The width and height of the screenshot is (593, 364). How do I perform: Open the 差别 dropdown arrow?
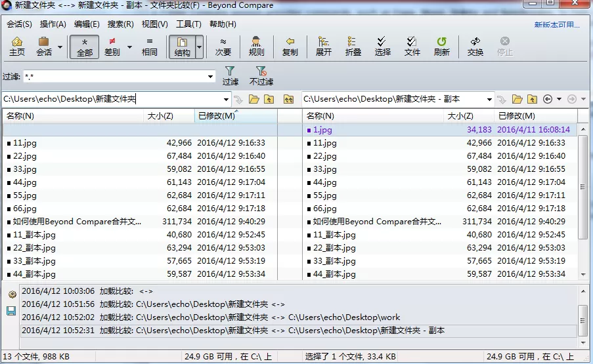129,47
